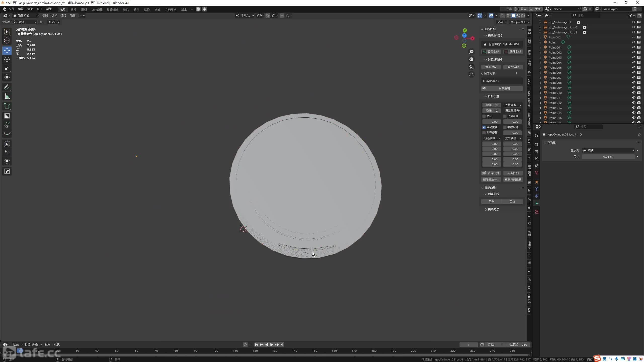
Task: Open the 物体模式 mode dropdown
Action: (x=26, y=16)
